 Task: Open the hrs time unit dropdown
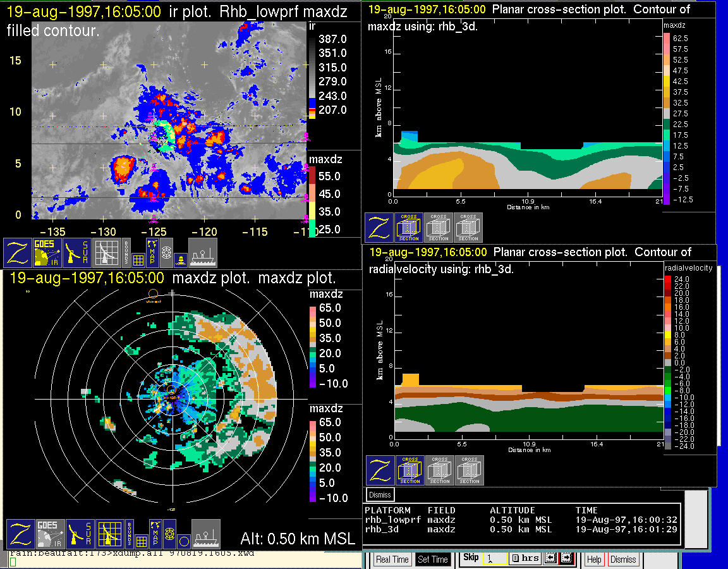[x=525, y=559]
